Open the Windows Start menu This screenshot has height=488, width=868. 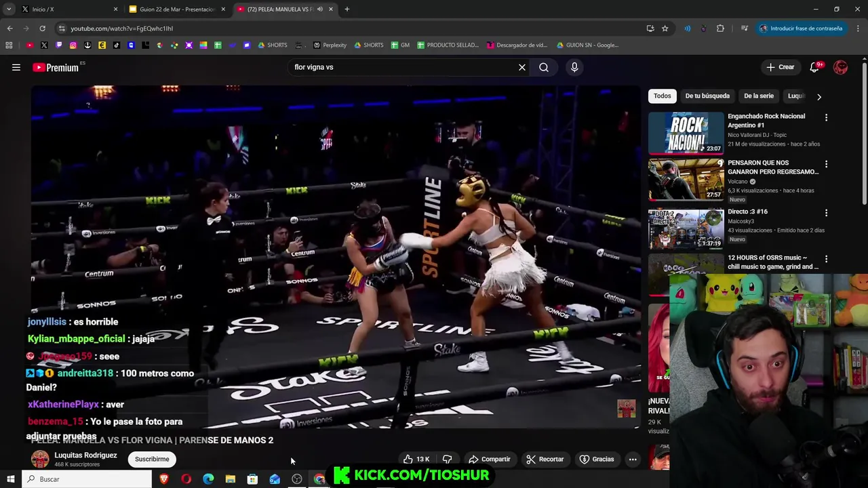[11, 479]
